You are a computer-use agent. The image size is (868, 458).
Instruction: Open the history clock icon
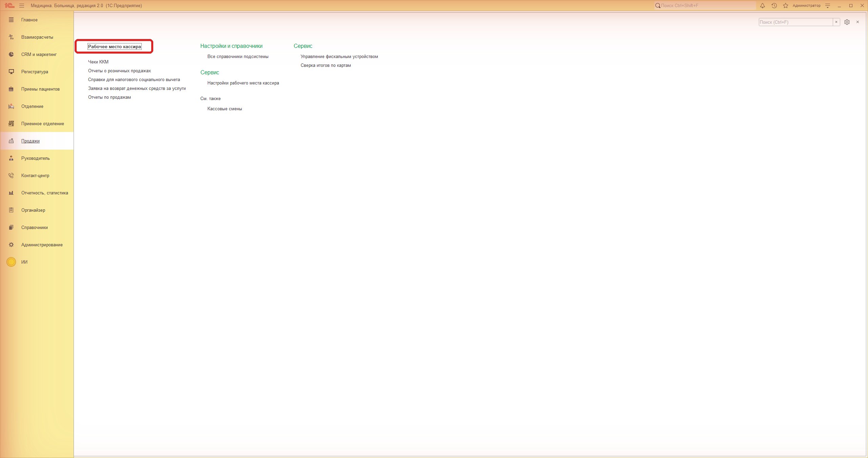[774, 5]
